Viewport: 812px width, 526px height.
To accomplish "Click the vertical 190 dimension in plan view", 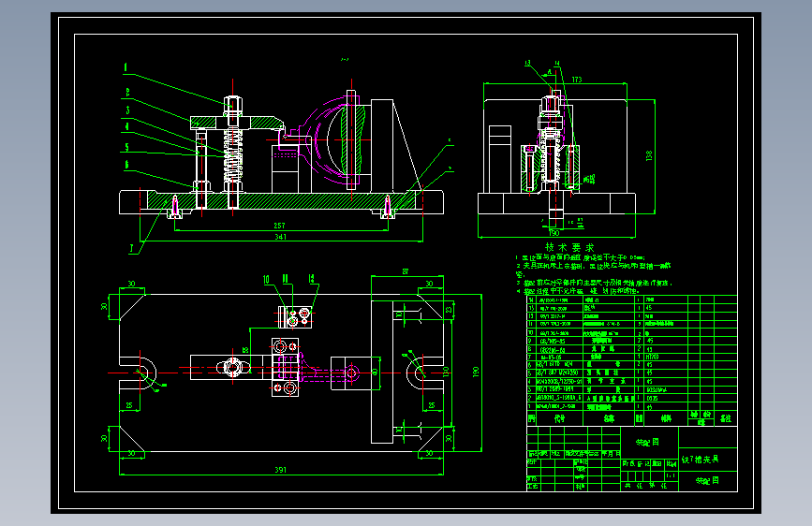I will [476, 372].
